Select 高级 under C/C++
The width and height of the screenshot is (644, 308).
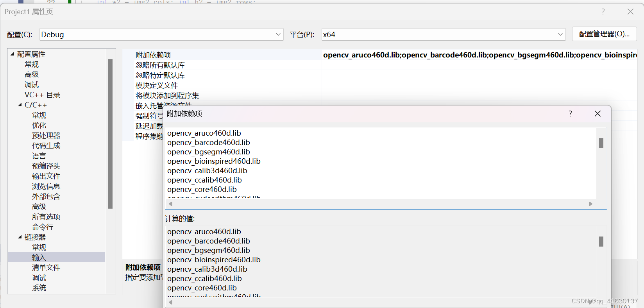pos(39,207)
